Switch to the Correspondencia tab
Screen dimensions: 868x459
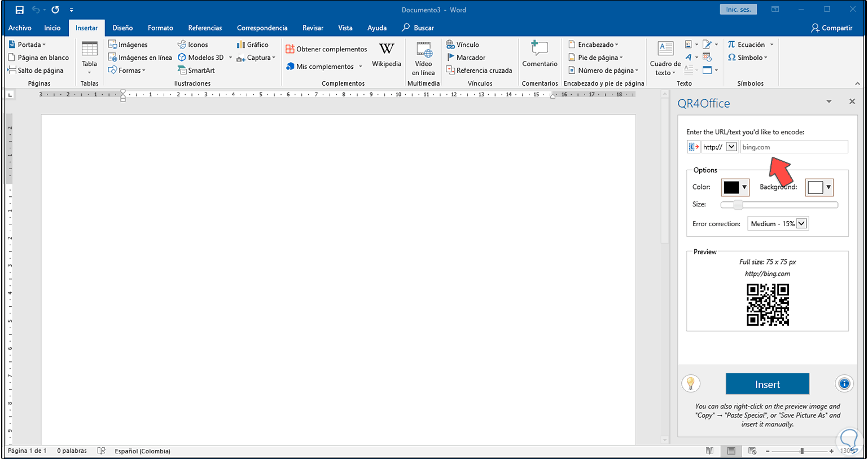(x=262, y=28)
